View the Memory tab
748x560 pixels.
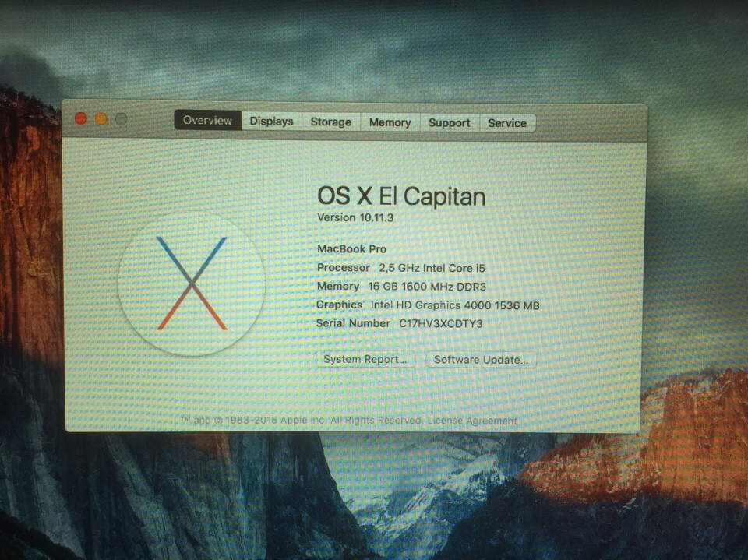tap(390, 122)
